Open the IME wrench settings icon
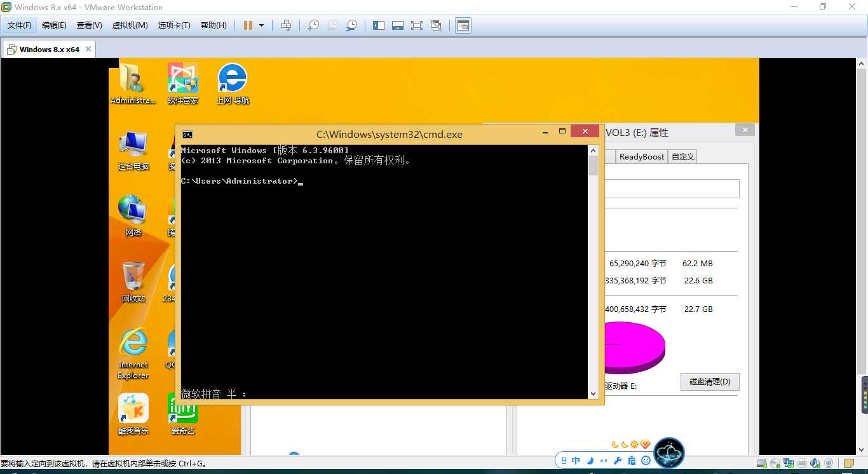 [x=618, y=461]
